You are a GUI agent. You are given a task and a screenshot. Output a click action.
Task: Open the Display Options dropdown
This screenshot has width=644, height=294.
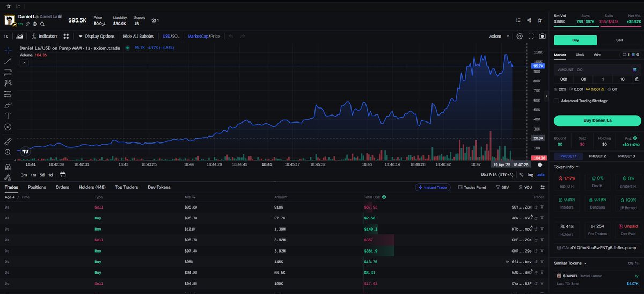[97, 36]
